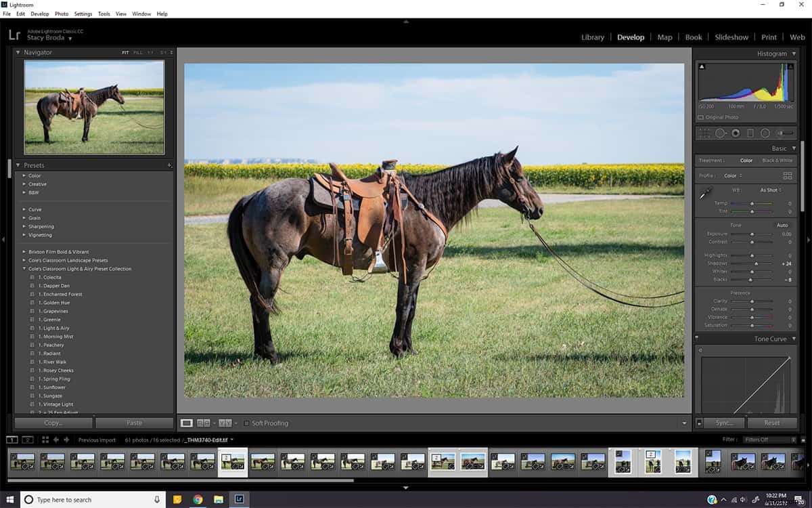Open the Spot Removal tool

719,133
